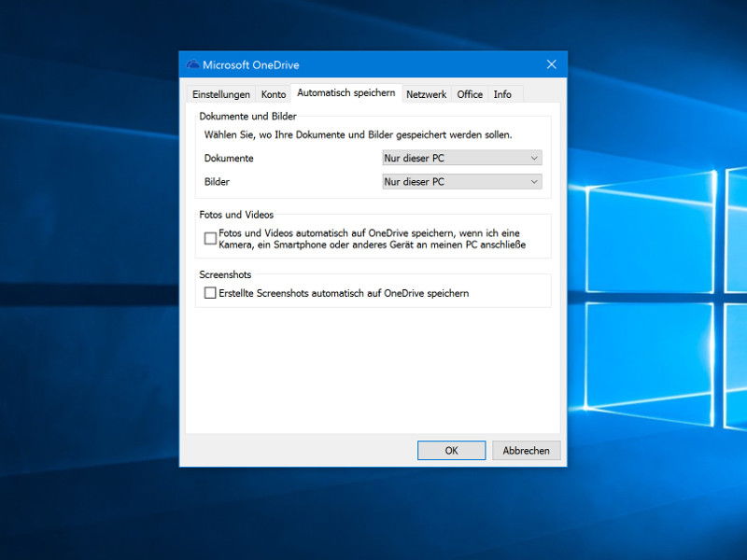
Task: Click the 'Wählen Sie, wo Ihre Dokumente' description text
Action: (x=359, y=134)
